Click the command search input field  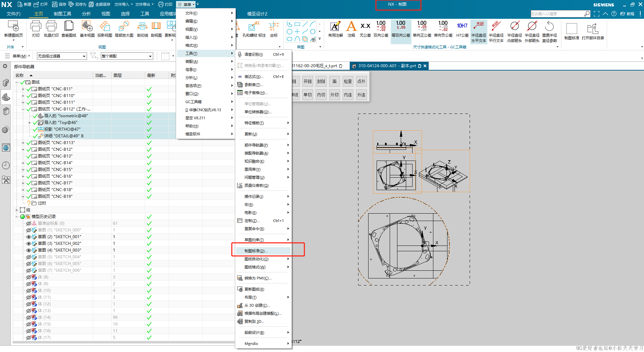click(557, 14)
